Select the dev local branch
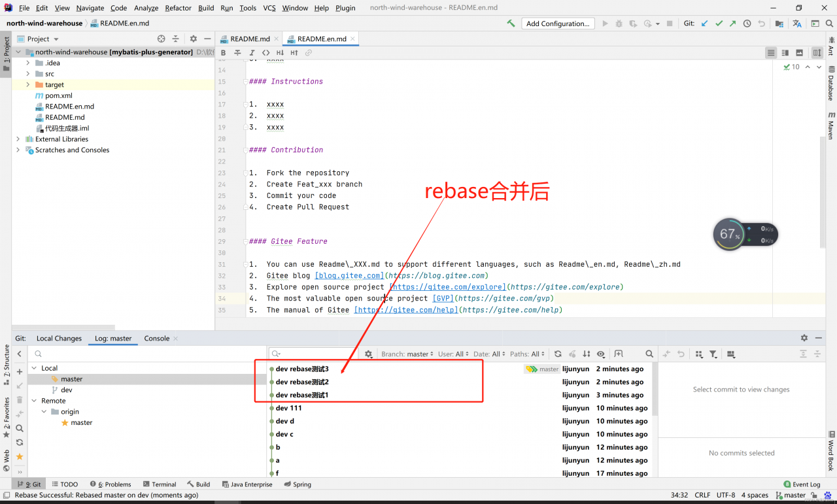The width and height of the screenshot is (837, 504). coord(67,390)
